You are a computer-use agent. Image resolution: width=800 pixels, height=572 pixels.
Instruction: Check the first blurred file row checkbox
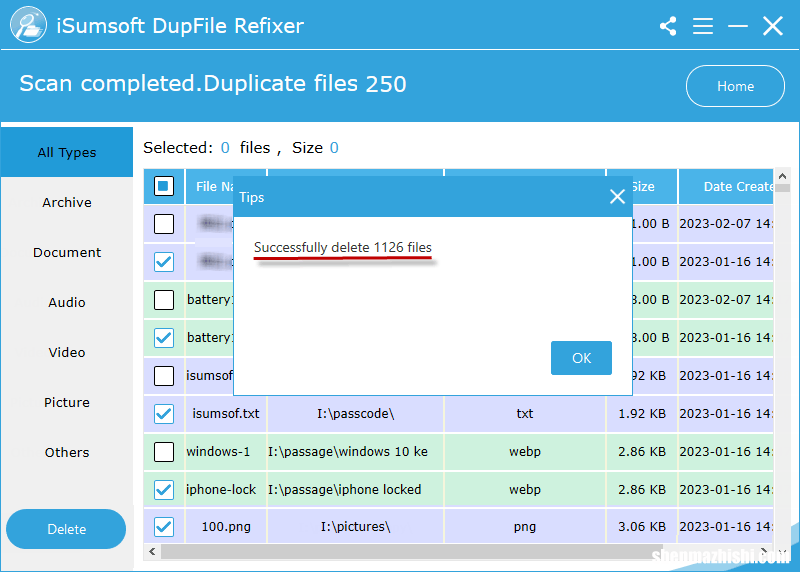pyautogui.click(x=164, y=224)
